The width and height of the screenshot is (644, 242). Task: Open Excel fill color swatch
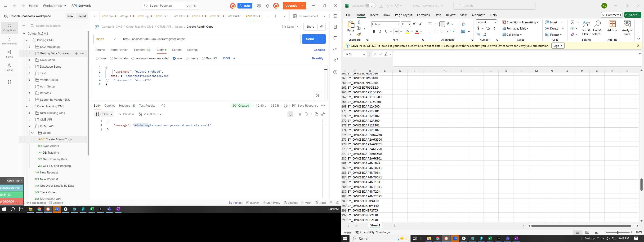tap(407, 32)
